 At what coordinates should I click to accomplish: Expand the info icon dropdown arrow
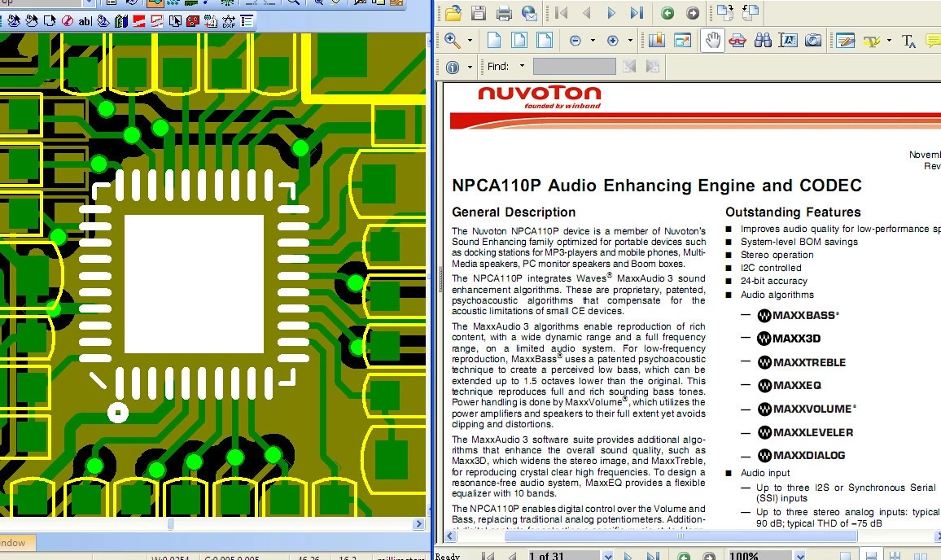(x=470, y=68)
